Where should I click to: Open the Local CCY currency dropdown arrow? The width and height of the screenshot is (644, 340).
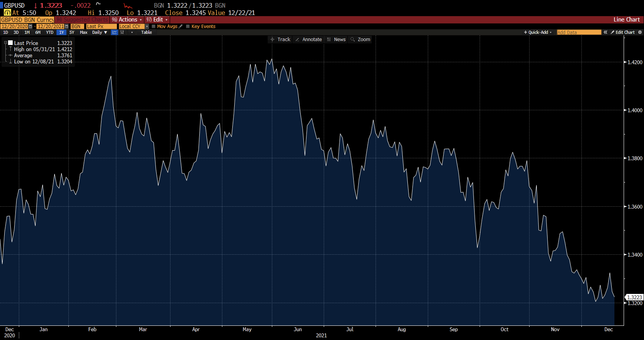(147, 27)
